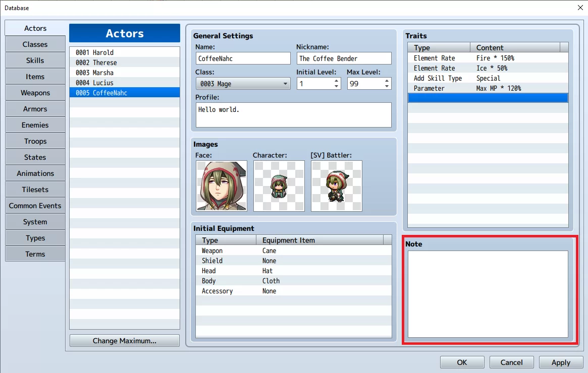Click the Profile text box

tap(294, 115)
